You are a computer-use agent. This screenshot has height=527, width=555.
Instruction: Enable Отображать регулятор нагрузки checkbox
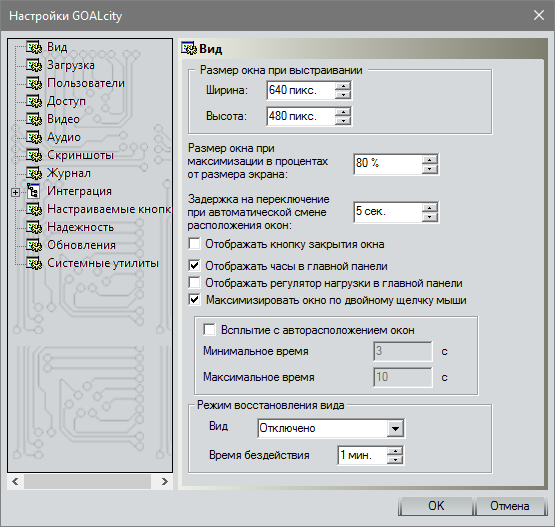point(194,283)
